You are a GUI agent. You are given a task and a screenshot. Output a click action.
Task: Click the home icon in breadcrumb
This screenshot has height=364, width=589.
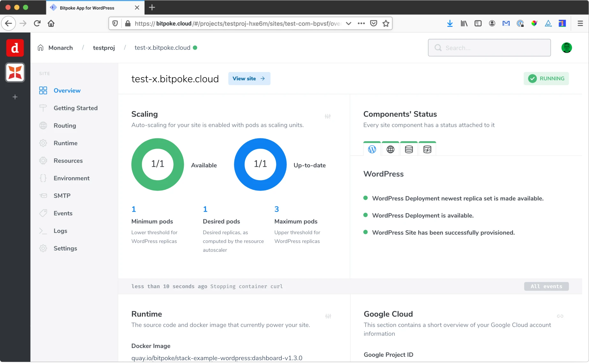point(41,48)
